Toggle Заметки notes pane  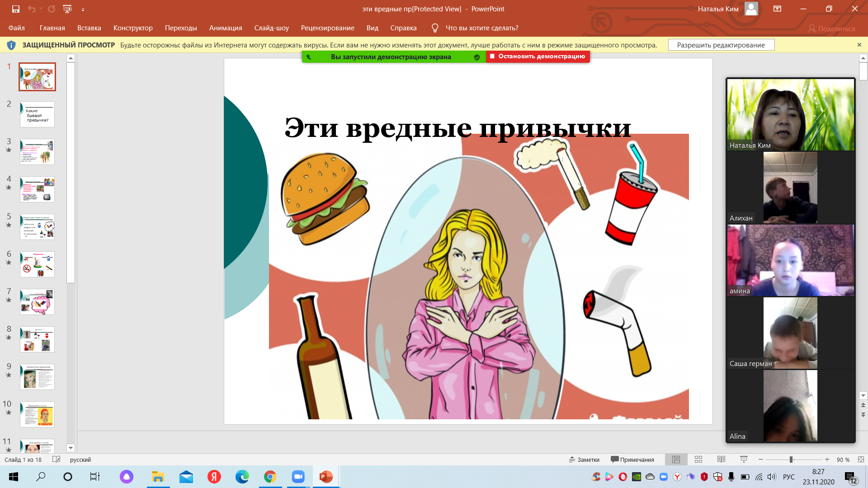coord(584,460)
